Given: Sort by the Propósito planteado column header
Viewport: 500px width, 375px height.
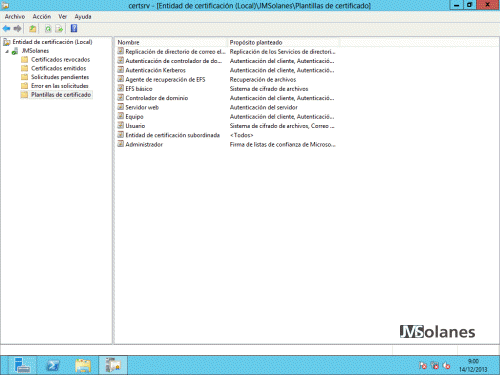Looking at the screenshot, I should (x=283, y=42).
